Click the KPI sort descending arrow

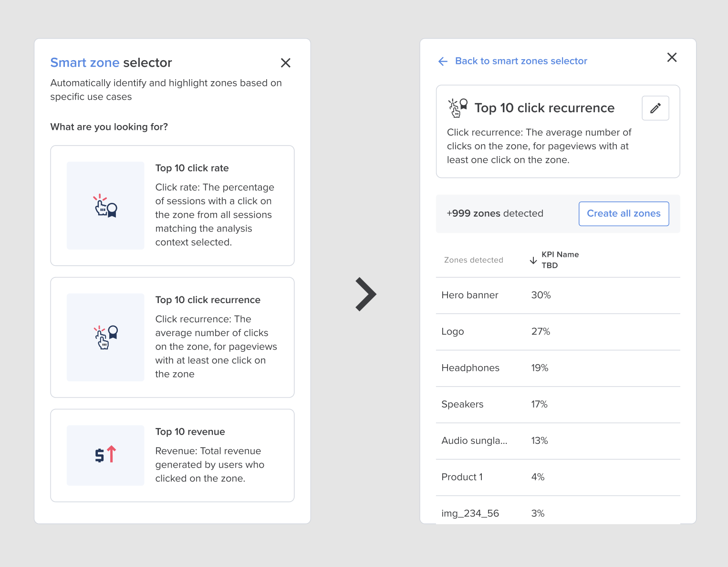(533, 260)
